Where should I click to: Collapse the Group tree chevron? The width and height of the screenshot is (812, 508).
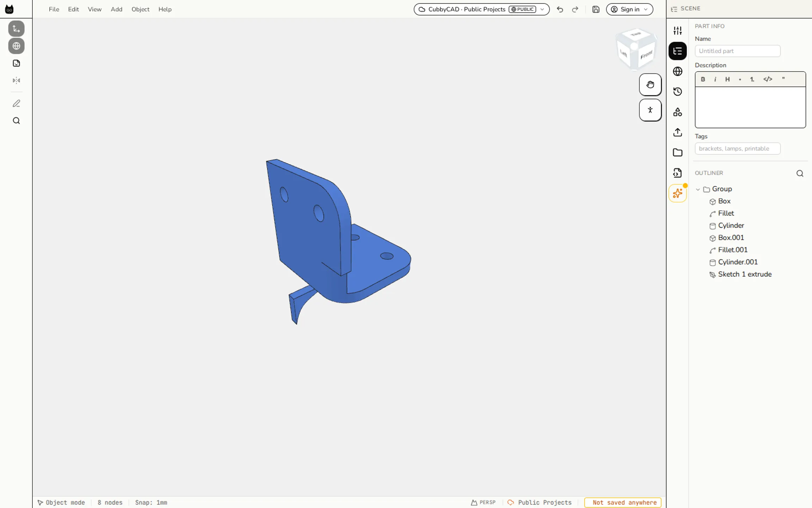coord(698,189)
